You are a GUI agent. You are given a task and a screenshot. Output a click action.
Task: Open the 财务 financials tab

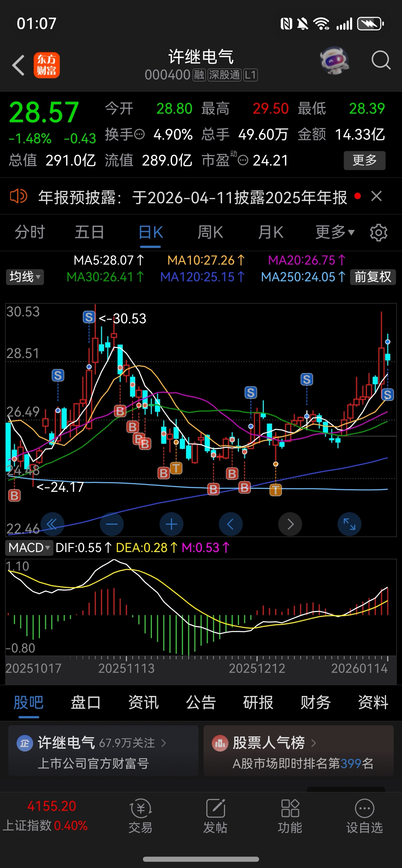click(x=316, y=703)
